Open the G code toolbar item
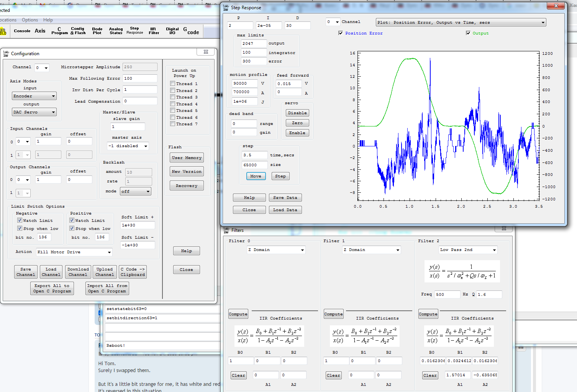 (x=191, y=31)
